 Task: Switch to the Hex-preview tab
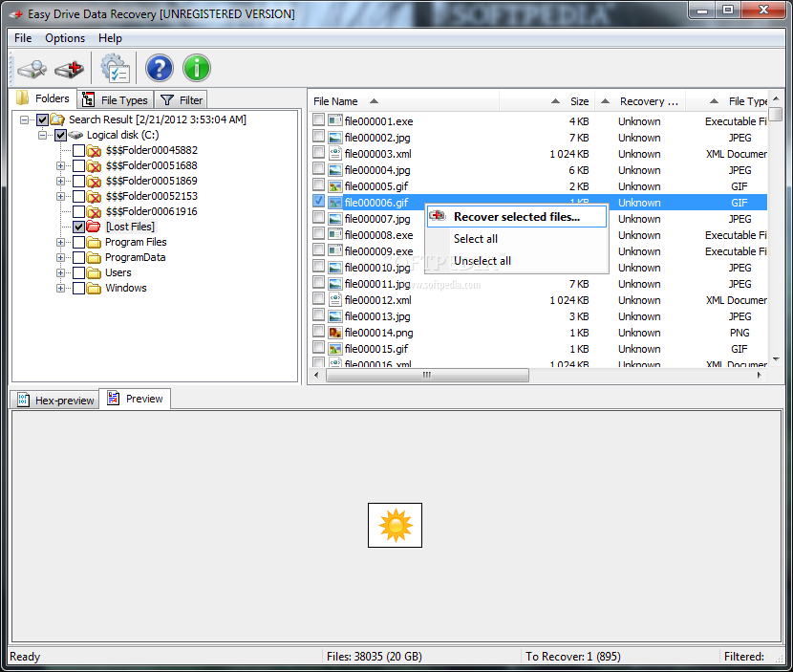[x=55, y=400]
